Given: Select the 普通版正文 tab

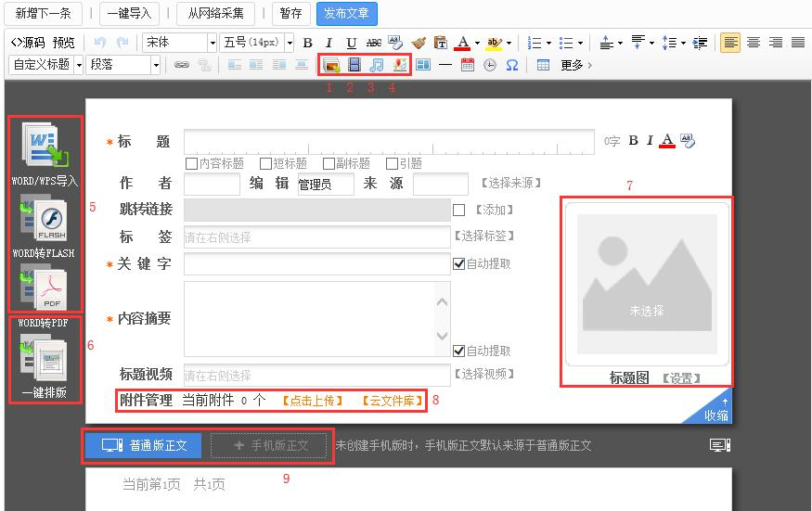Looking at the screenshot, I should point(145,445).
